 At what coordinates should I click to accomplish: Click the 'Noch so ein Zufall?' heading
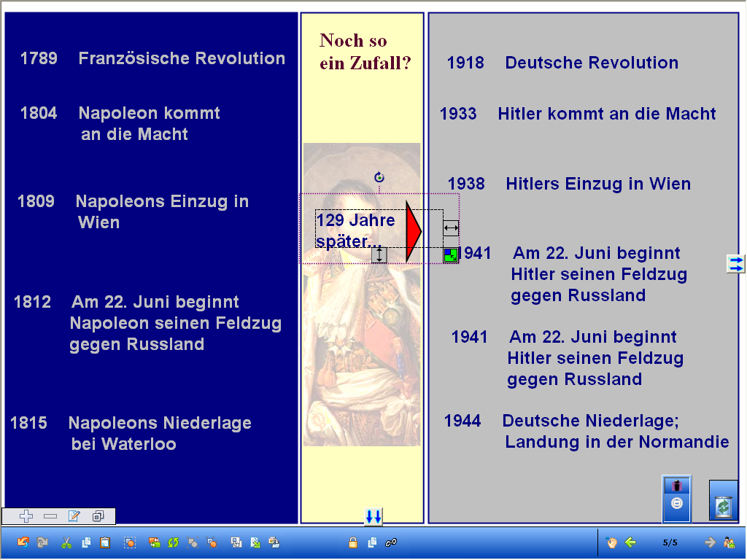[365, 52]
